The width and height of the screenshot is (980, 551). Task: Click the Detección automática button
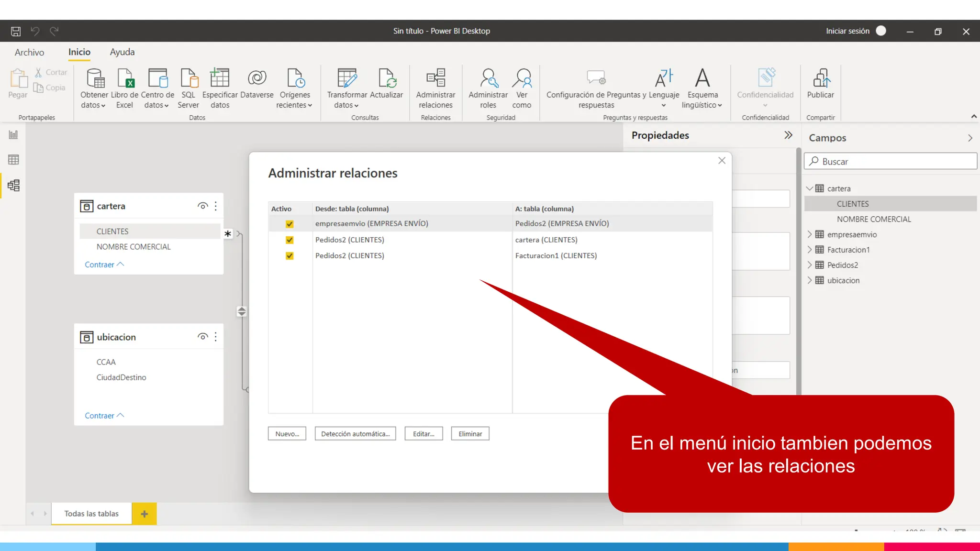[x=355, y=434]
